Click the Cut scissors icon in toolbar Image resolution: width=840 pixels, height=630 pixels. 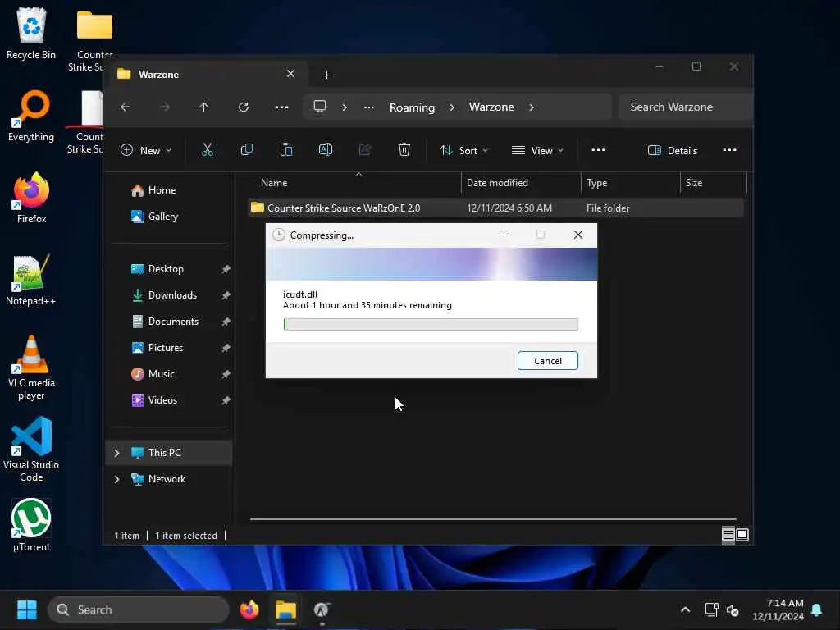pos(208,150)
